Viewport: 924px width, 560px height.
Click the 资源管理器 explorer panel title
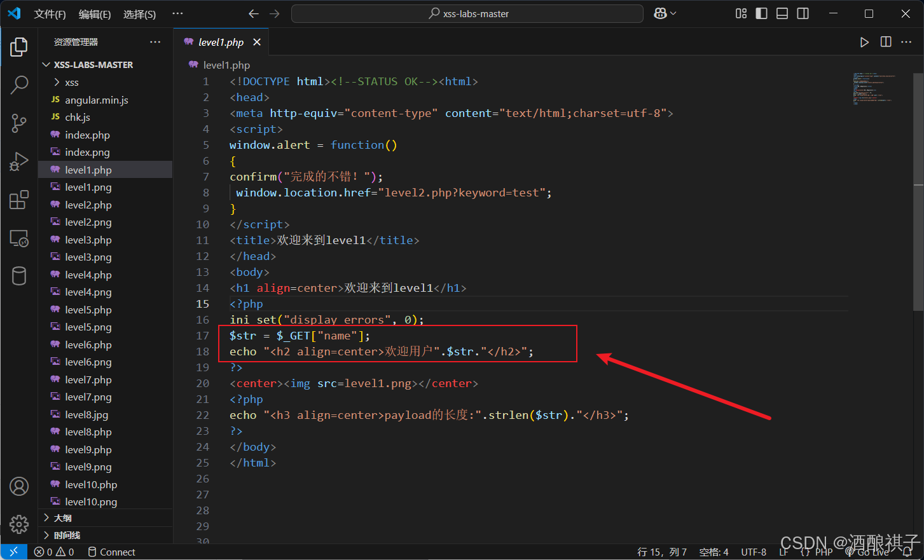click(76, 42)
